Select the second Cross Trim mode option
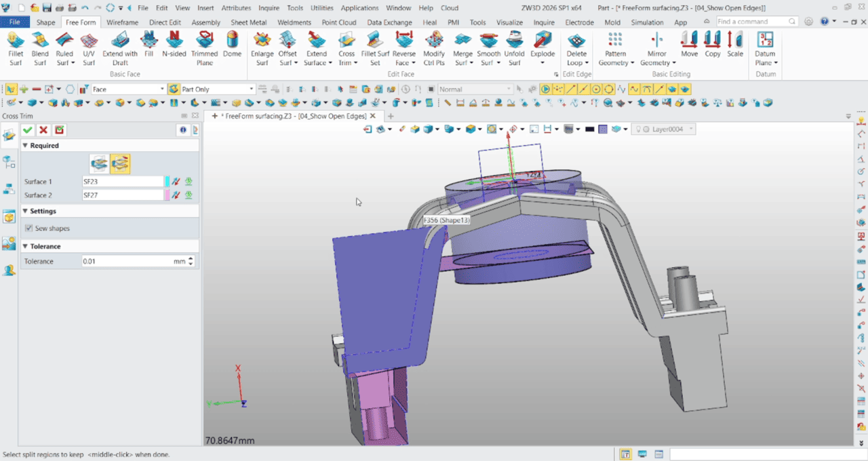 pos(120,163)
